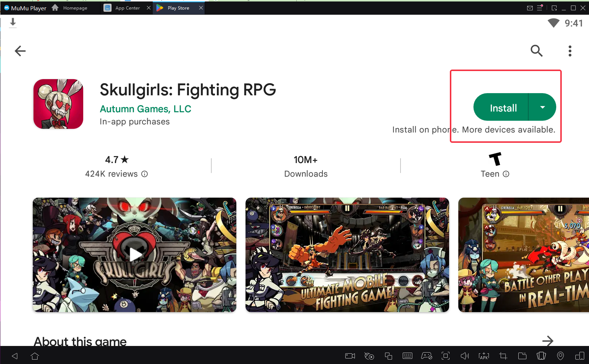The width and height of the screenshot is (589, 364).
Task: Check the Wi-Fi signal icon
Action: (553, 23)
